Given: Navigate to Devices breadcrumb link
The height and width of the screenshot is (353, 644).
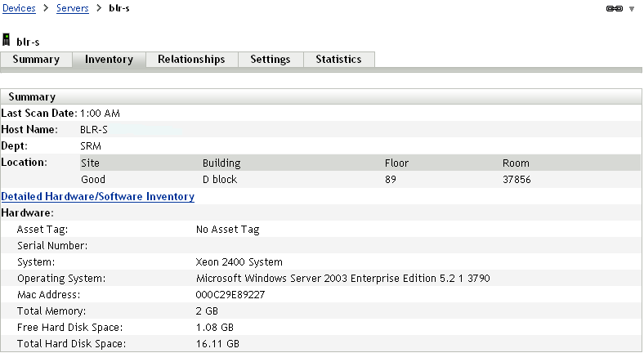Looking at the screenshot, I should [x=20, y=8].
